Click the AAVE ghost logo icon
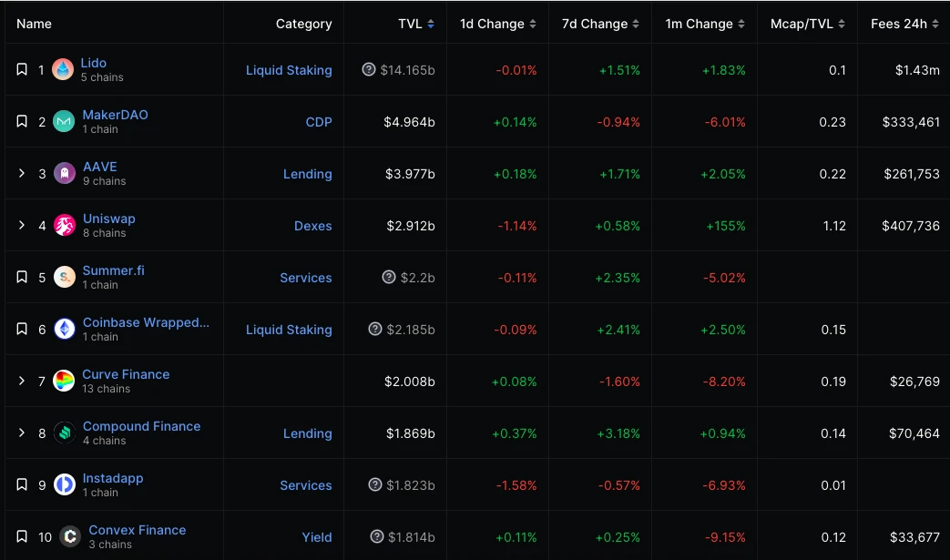The image size is (950, 560). point(64,173)
